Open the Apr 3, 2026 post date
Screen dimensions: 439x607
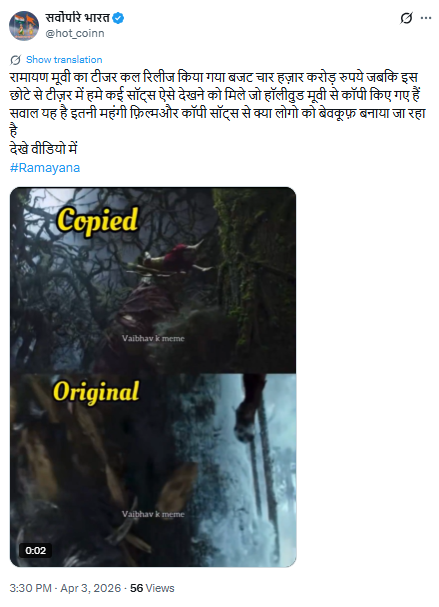pyautogui.click(x=91, y=588)
